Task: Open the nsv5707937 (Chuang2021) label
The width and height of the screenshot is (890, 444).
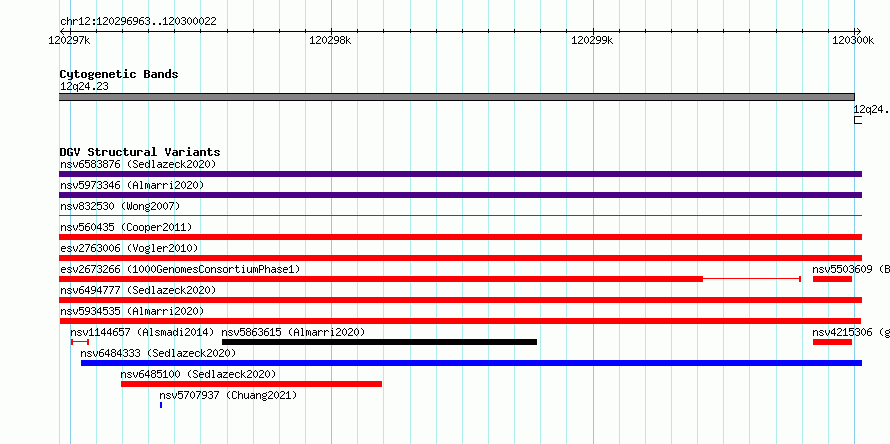Action: 228,395
